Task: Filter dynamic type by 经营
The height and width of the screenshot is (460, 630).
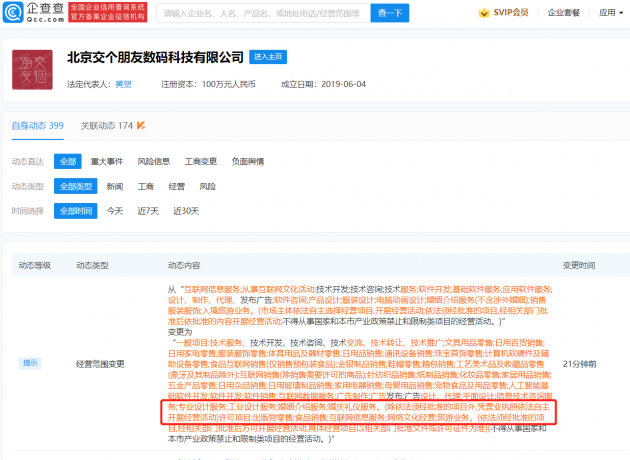Action: click(176, 186)
